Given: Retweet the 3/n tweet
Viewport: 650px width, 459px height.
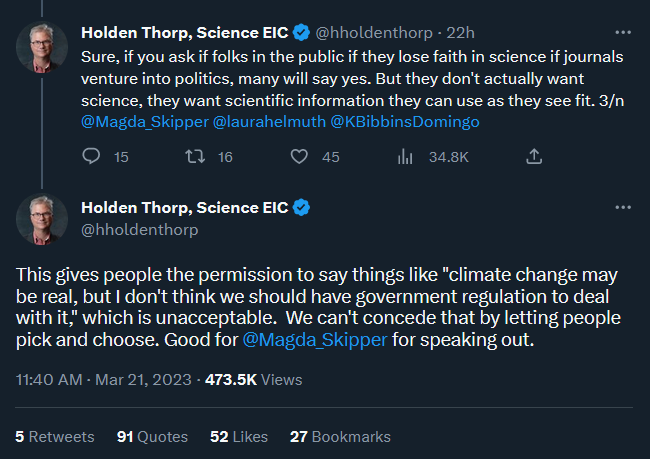Looking at the screenshot, I should click(197, 157).
